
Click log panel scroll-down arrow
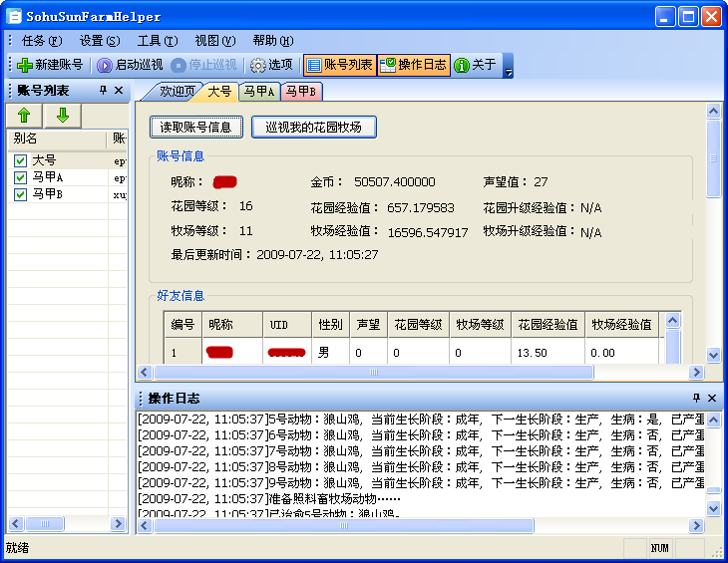714,508
